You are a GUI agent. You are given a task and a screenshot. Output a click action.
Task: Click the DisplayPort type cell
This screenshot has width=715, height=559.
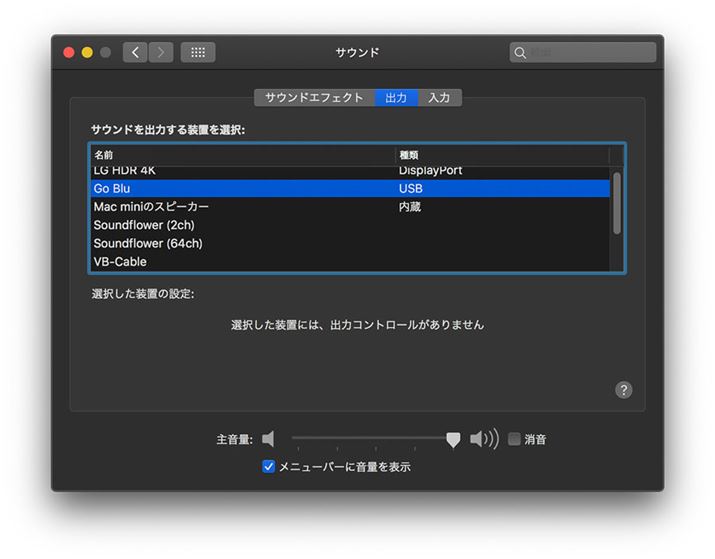430,171
